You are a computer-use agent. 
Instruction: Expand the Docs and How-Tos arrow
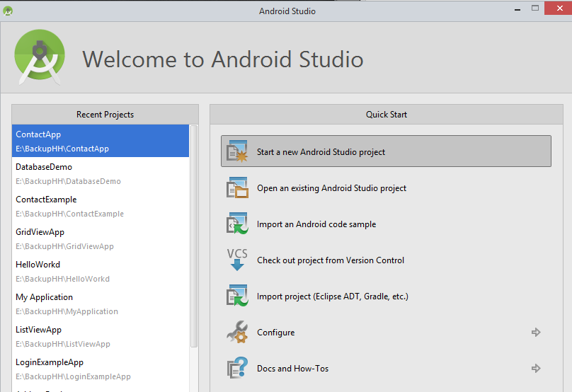click(535, 369)
